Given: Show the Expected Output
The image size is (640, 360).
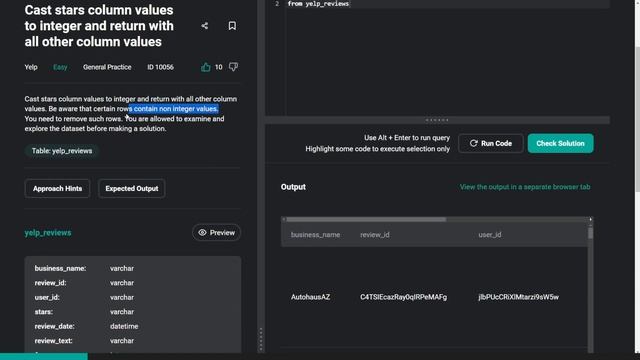Looking at the screenshot, I should click(x=131, y=189).
